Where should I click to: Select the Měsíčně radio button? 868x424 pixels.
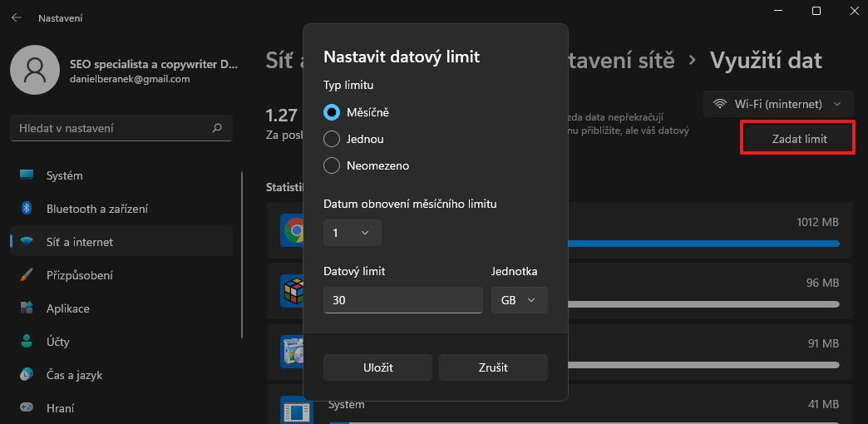tap(331, 111)
